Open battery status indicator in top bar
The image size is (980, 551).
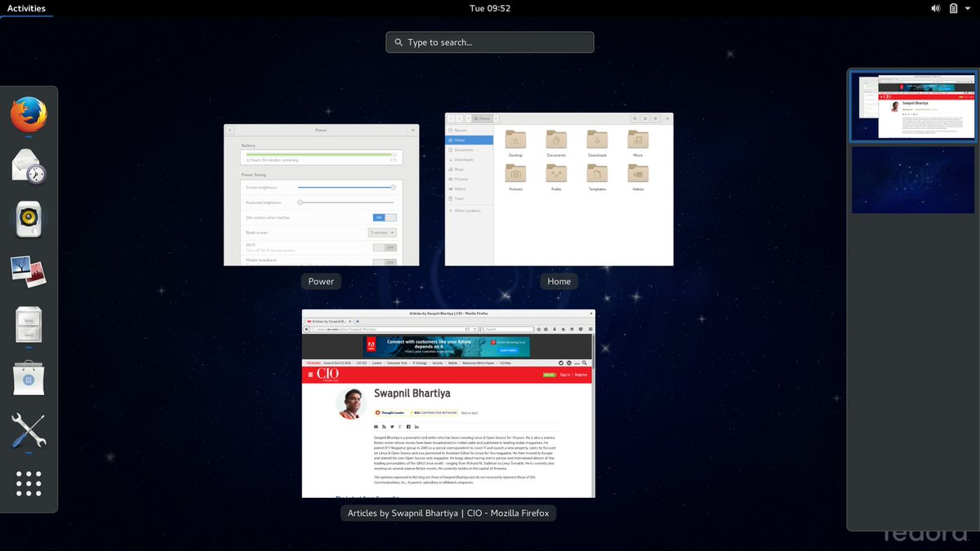pos(953,8)
